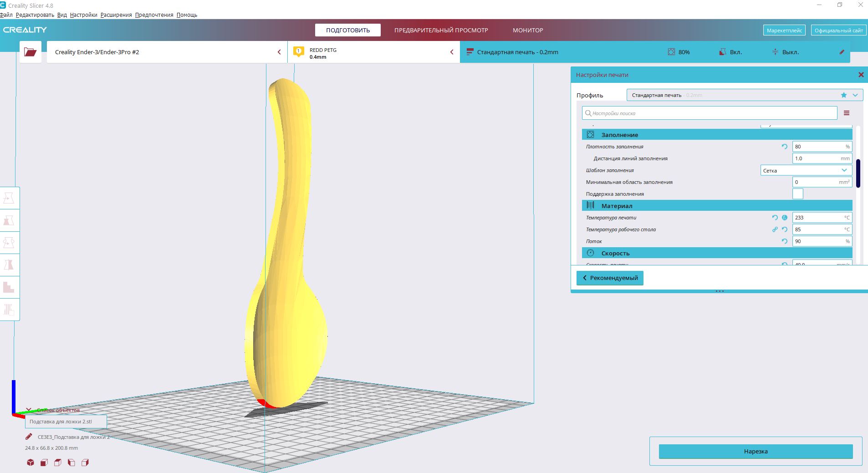Select the Scale tool in the left toolbar
The width and height of the screenshot is (868, 473).
9,220
